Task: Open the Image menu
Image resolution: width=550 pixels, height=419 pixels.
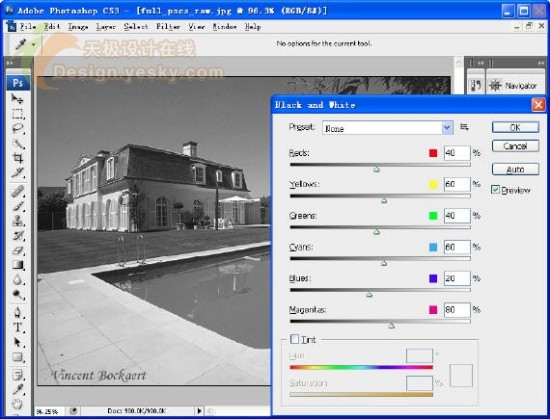Action: (78, 27)
